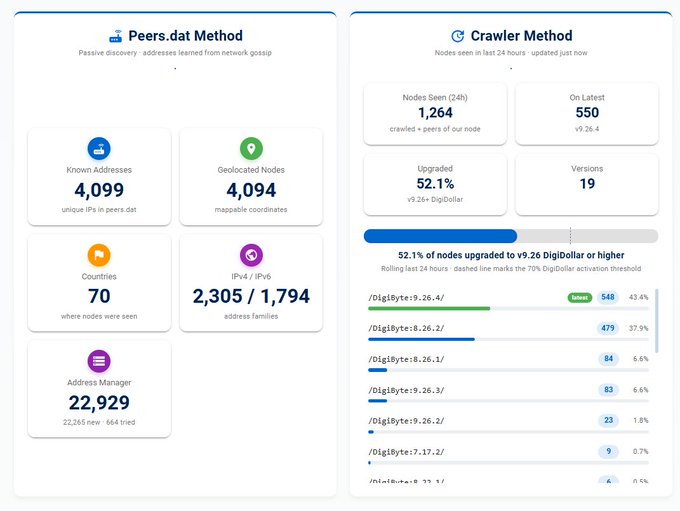Click the Nodes Seen (24h) 1,264 value
680x511 pixels.
[x=435, y=113]
